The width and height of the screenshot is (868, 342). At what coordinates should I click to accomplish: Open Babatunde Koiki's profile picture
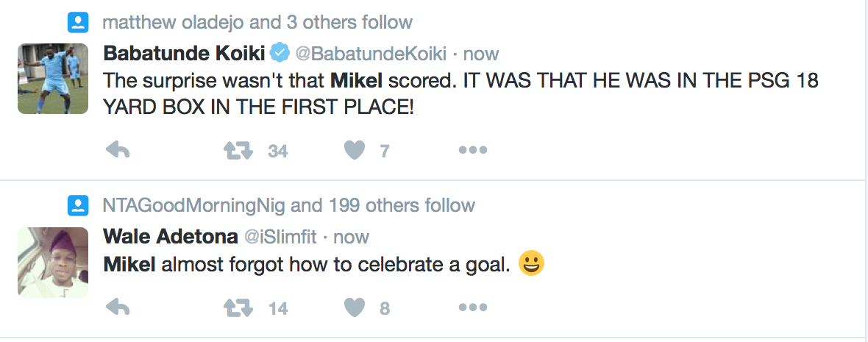(x=52, y=78)
